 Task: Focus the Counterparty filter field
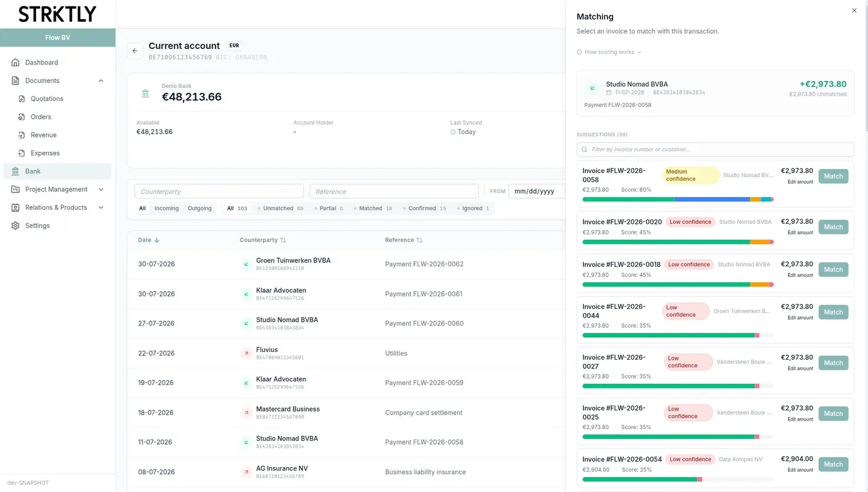(219, 191)
